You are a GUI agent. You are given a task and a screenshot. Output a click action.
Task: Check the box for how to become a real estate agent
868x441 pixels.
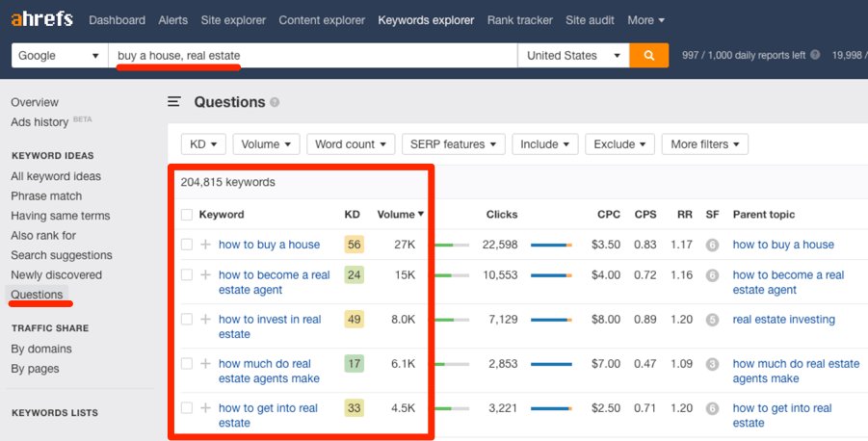coord(187,274)
